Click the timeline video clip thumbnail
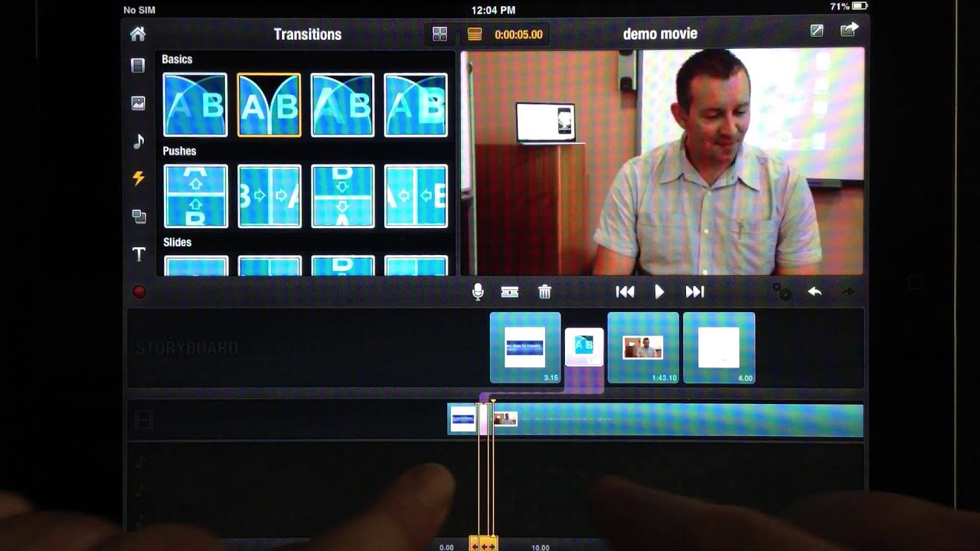980x551 pixels. point(505,419)
